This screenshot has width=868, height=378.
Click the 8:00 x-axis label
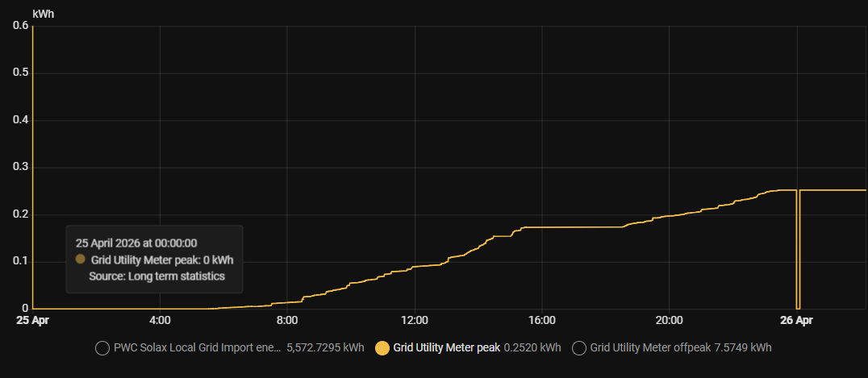click(287, 320)
